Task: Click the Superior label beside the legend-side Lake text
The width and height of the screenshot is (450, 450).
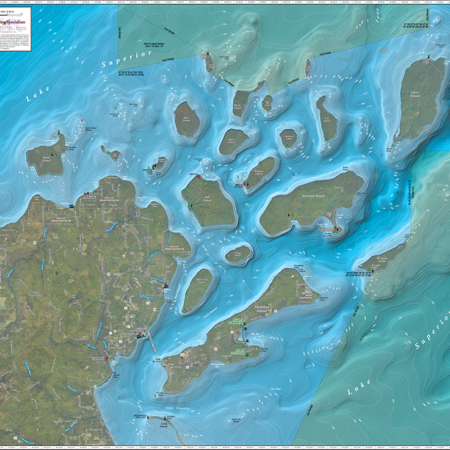Action: pos(127,59)
